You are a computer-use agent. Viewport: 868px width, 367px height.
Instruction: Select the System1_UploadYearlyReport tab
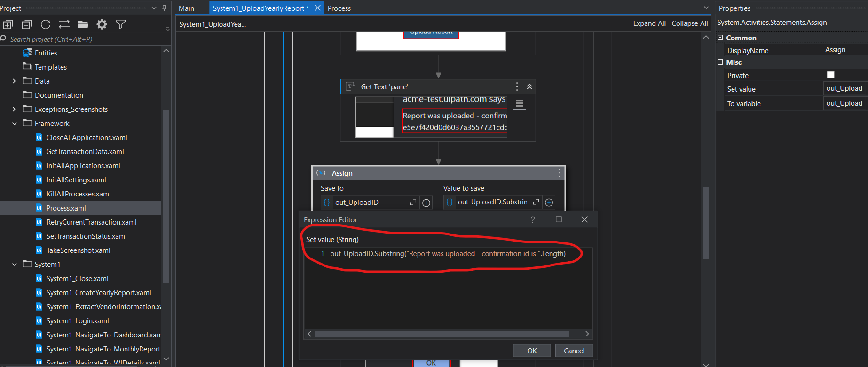pos(260,8)
